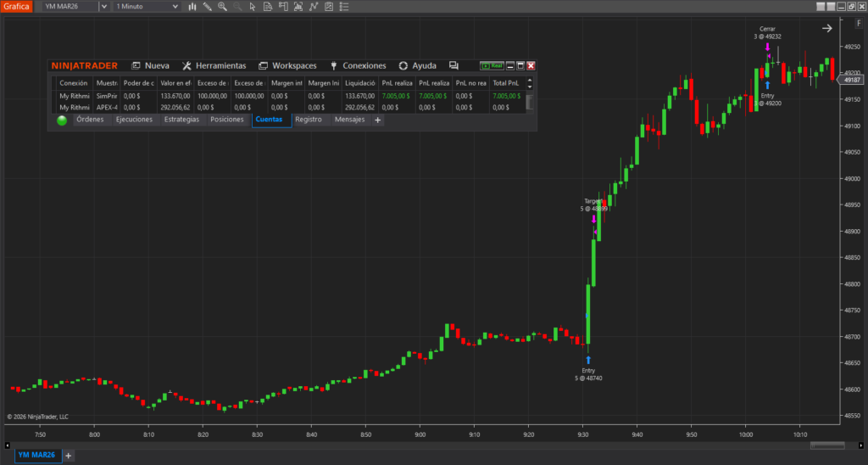This screenshot has width=868, height=465.
Task: Add a new tab next to Mensajes
Action: tap(378, 120)
